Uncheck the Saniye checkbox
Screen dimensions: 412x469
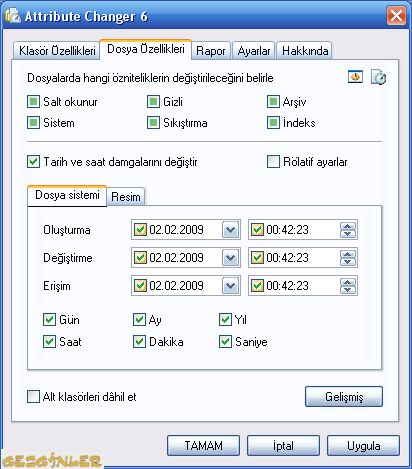225,342
